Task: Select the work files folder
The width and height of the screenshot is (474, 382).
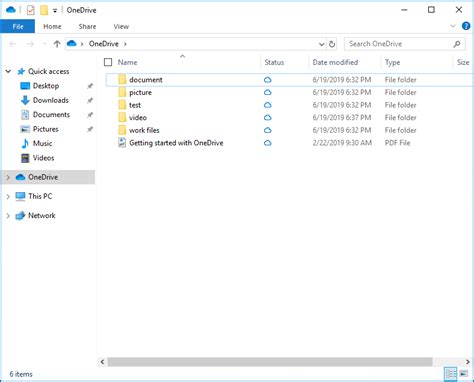Action: [289, 130]
